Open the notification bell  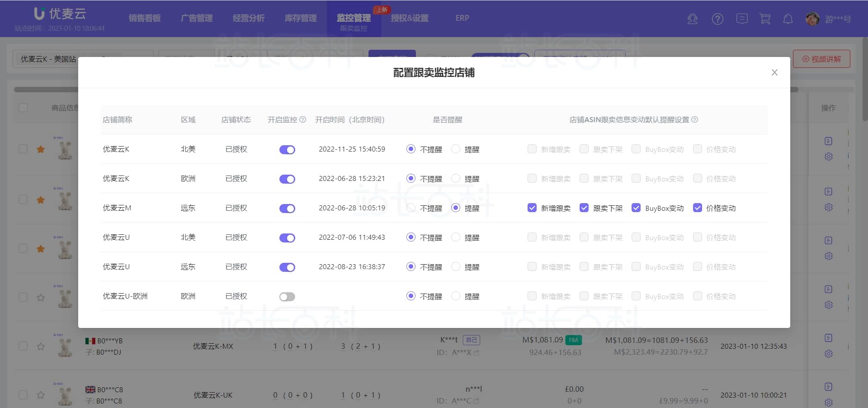pyautogui.click(x=788, y=19)
